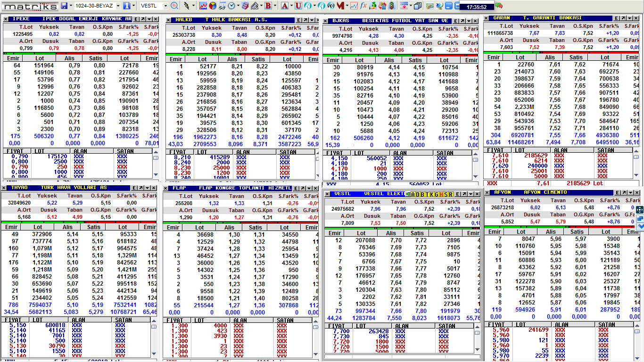Image resolution: width=644 pixels, height=362 pixels.
Task: Click the magnifier search icon beside VESTL
Action: [174, 6]
